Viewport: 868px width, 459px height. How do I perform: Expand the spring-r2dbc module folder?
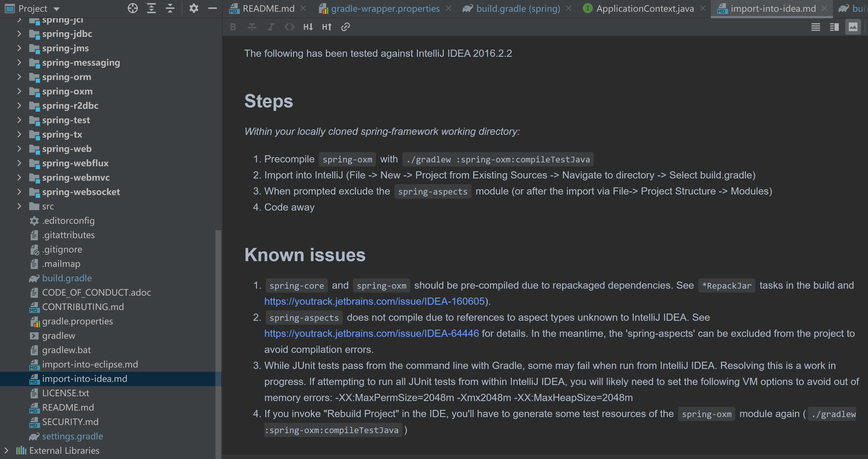click(x=19, y=106)
